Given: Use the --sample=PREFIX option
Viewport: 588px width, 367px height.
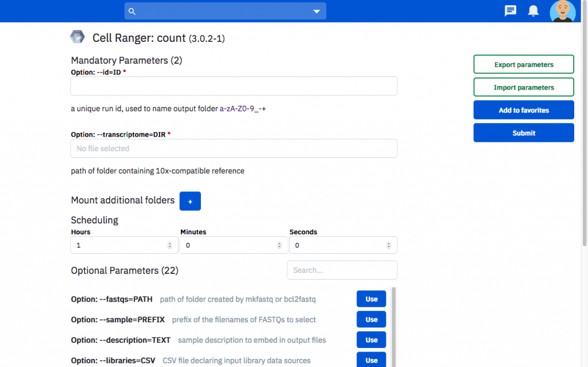Looking at the screenshot, I should pos(372,319).
